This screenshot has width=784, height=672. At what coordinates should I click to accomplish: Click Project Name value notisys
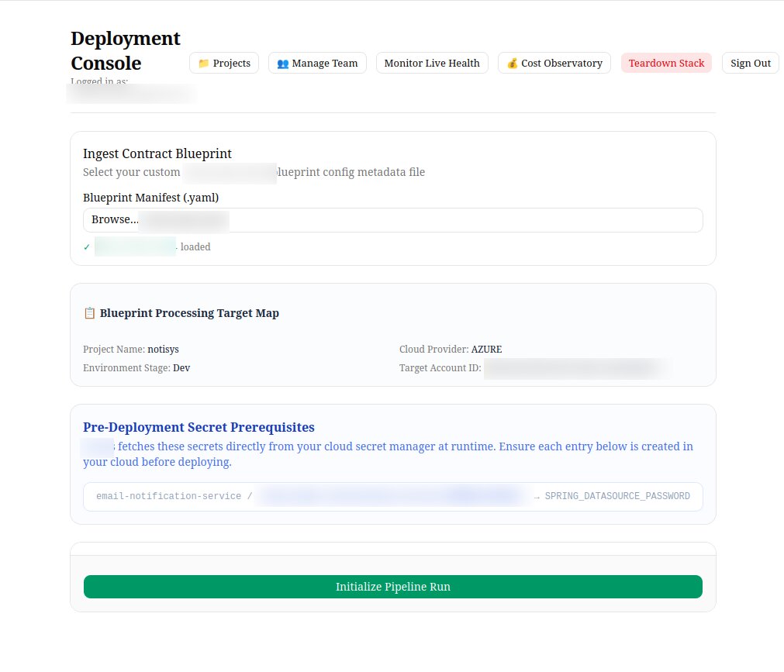[x=163, y=350]
